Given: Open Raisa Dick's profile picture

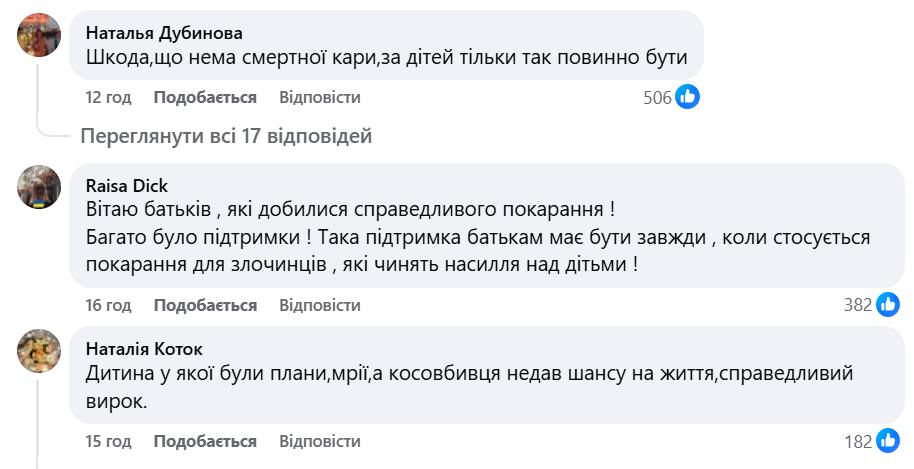Looking at the screenshot, I should 40,186.
